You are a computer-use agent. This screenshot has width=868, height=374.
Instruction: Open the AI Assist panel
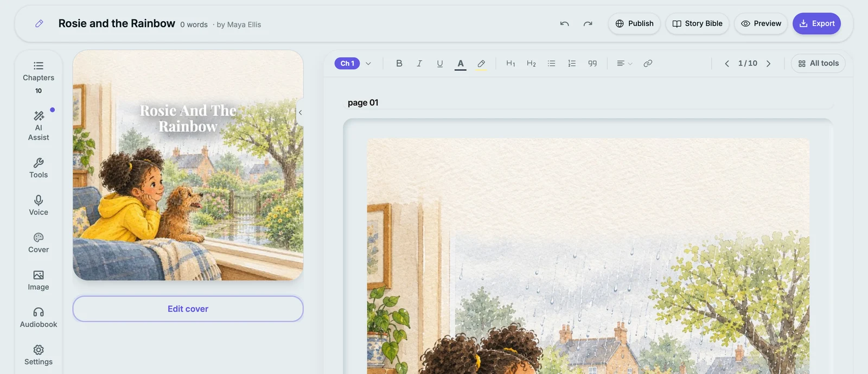pyautogui.click(x=39, y=126)
